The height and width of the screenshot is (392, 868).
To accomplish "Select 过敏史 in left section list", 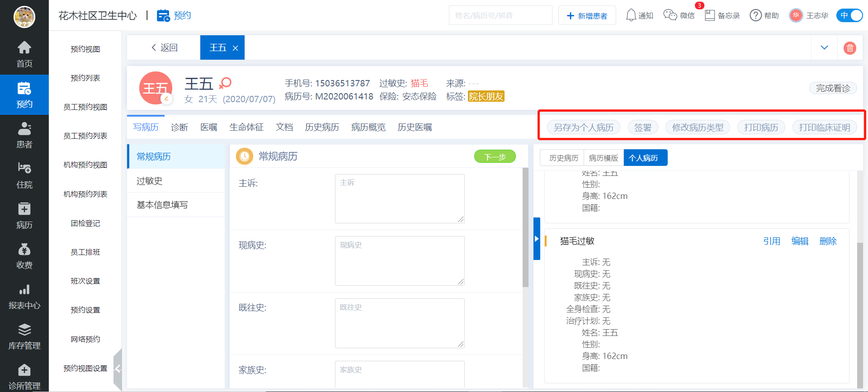I will pos(176,181).
